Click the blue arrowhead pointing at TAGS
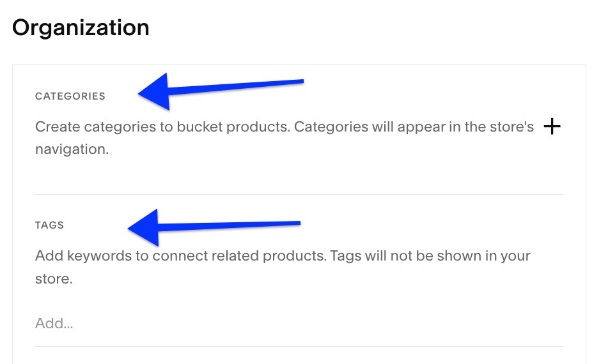The width and height of the screenshot is (601, 364). 144,227
